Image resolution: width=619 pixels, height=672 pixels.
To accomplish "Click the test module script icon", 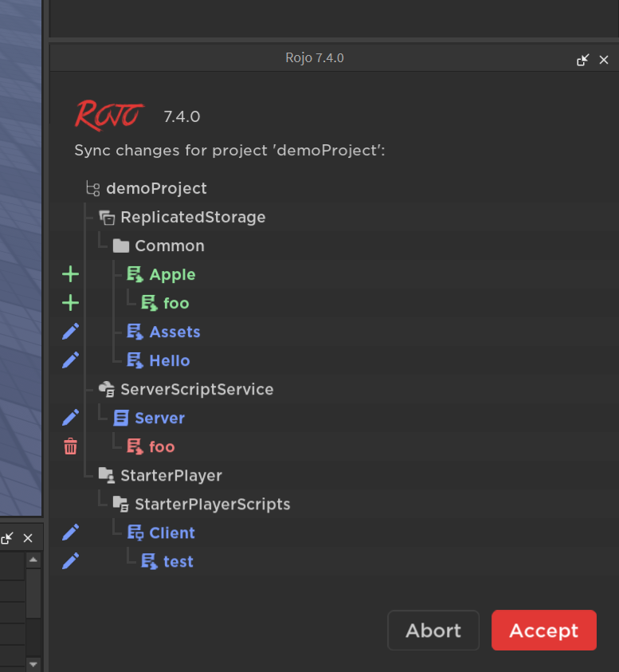I will (149, 561).
